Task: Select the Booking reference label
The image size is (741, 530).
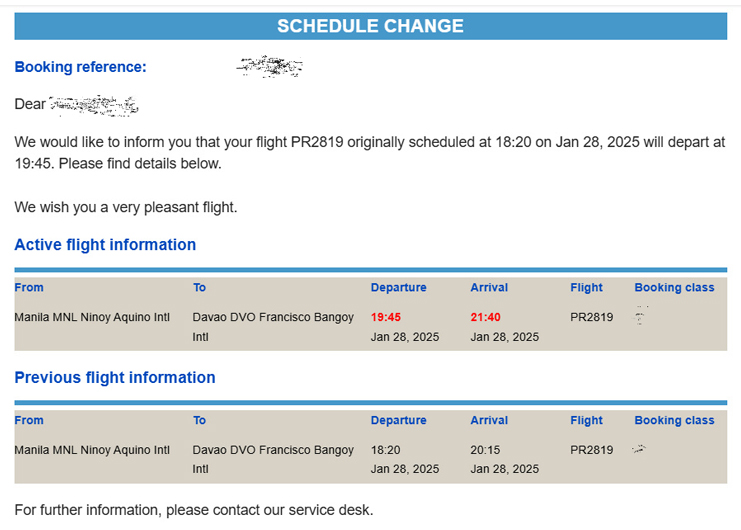Action: [x=81, y=67]
